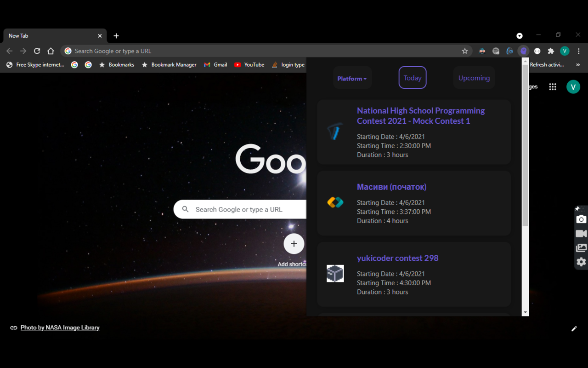Screen dimensions: 588x368
Task: Bookmark this page with the star icon
Action: (x=465, y=51)
